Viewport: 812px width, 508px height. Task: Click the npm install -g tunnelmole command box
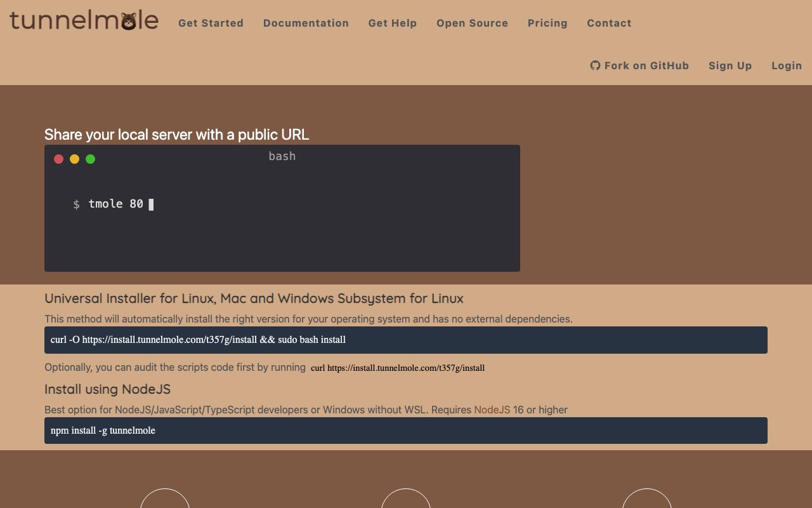pyautogui.click(x=406, y=431)
